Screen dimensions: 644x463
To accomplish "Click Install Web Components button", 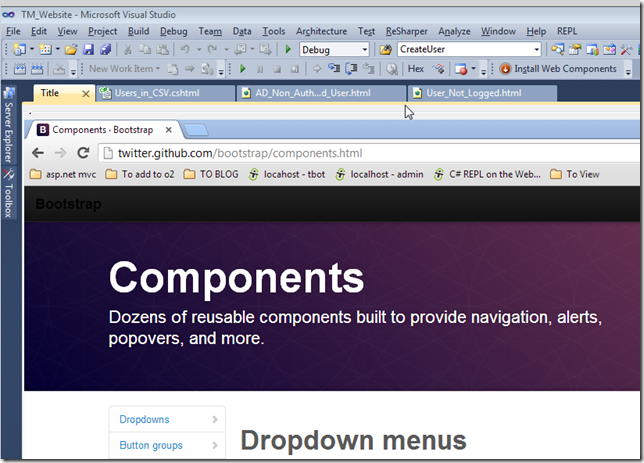I will click(559, 69).
